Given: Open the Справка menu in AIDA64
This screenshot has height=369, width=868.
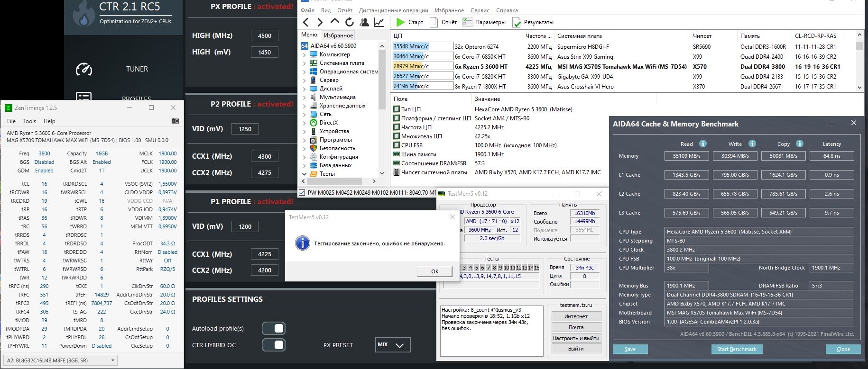Looking at the screenshot, I should 507,10.
